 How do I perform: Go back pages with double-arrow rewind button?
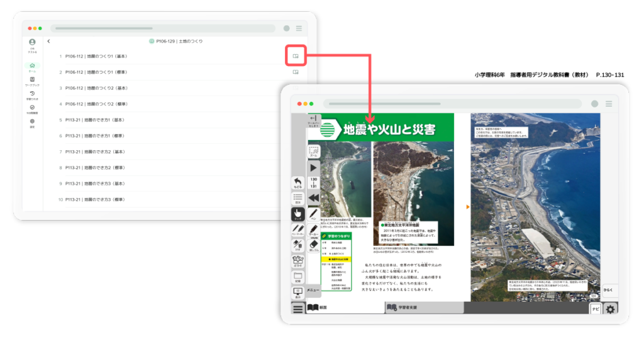313,198
